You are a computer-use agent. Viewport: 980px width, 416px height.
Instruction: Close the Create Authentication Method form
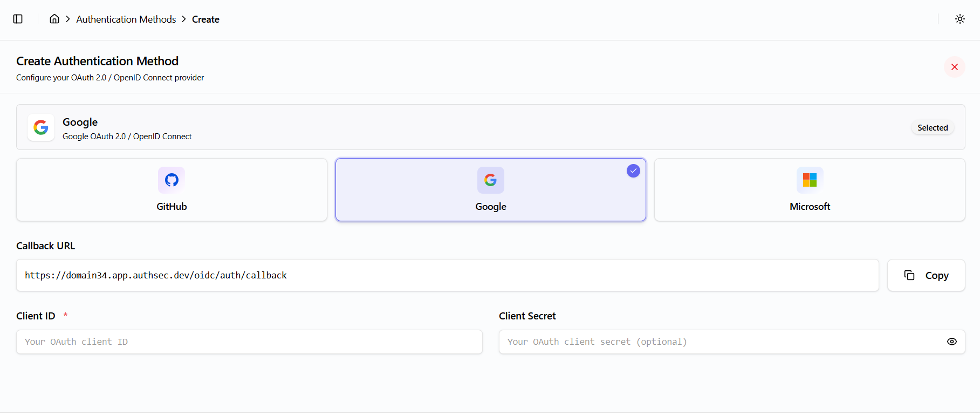pos(955,67)
